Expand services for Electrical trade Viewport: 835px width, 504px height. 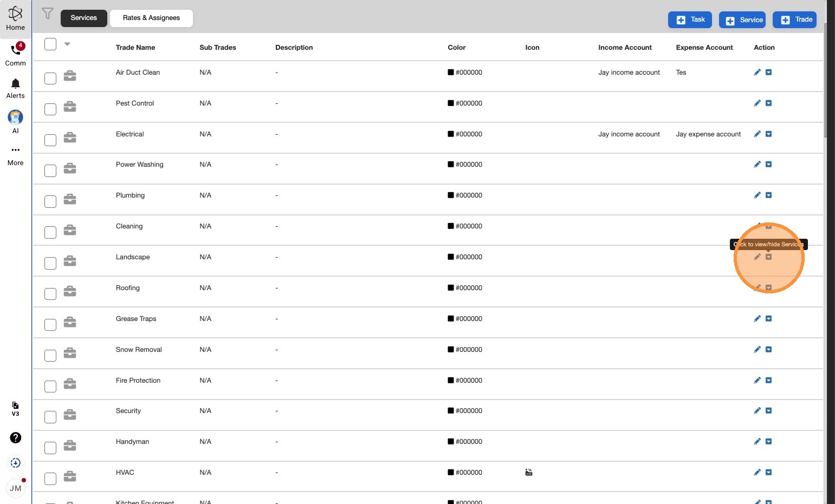768,134
